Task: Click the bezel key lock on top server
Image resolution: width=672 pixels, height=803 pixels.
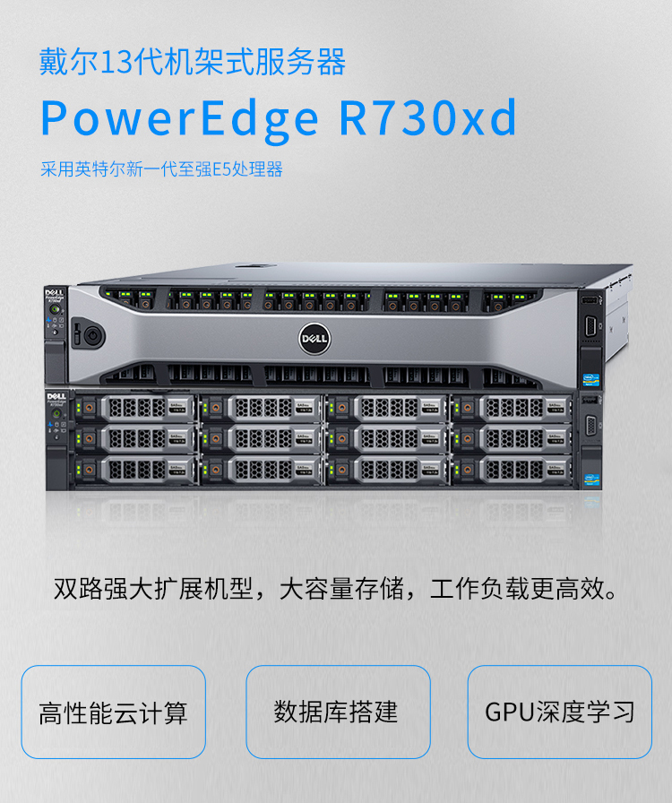Action: 93,336
